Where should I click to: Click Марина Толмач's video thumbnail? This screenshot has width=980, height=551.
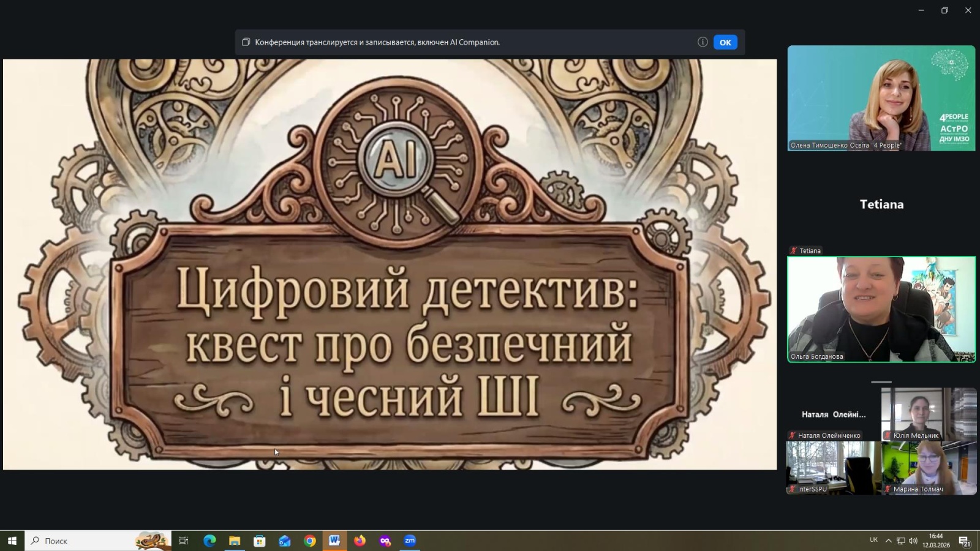(x=929, y=467)
